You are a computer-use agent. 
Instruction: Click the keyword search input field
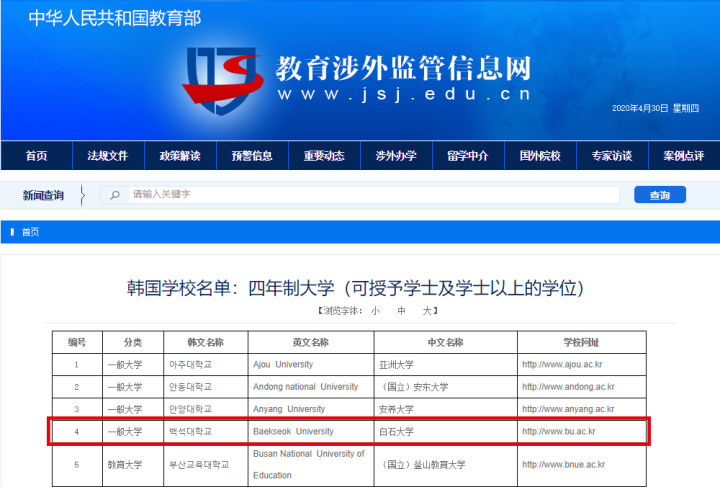(370, 195)
